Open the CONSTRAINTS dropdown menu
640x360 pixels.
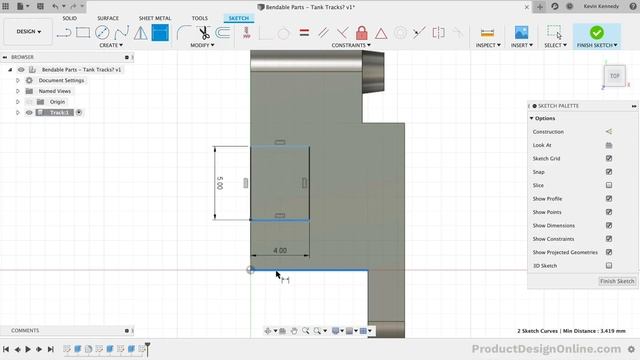coord(351,45)
